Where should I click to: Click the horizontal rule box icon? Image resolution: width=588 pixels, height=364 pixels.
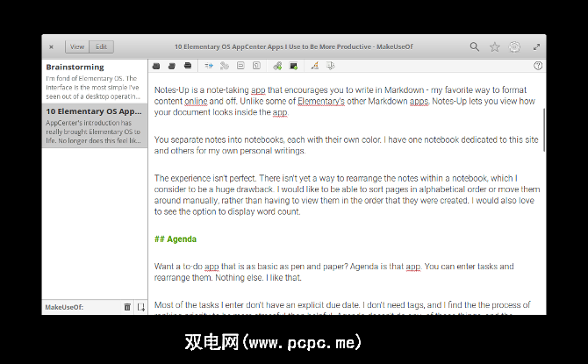coord(240,66)
